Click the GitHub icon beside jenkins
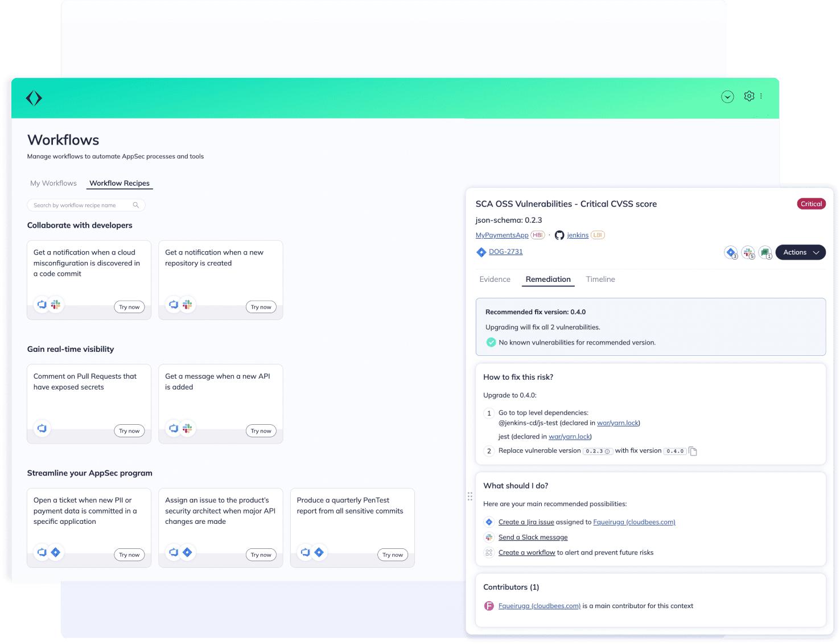The image size is (840, 644). [559, 235]
